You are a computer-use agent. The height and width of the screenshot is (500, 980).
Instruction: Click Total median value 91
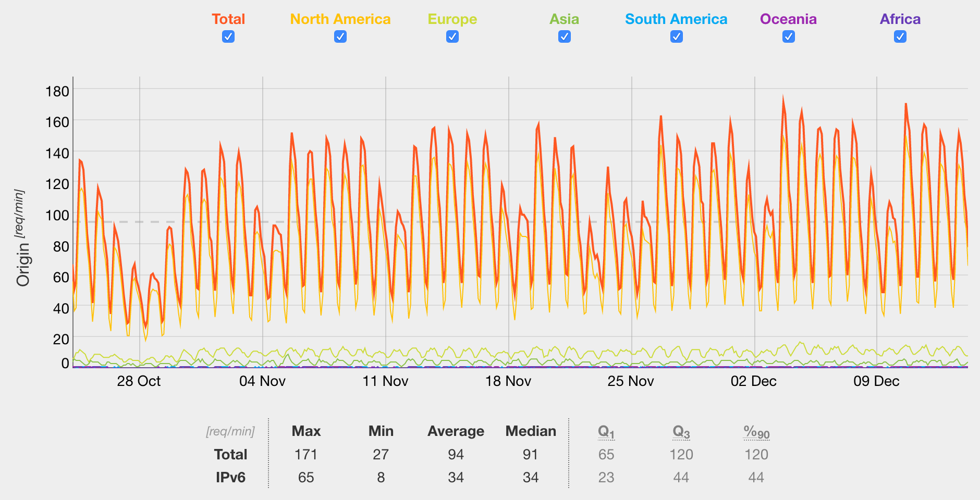pos(531,455)
